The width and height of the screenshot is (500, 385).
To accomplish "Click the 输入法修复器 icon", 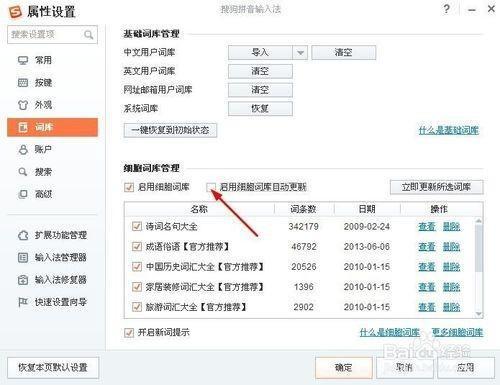I will click(23, 280).
